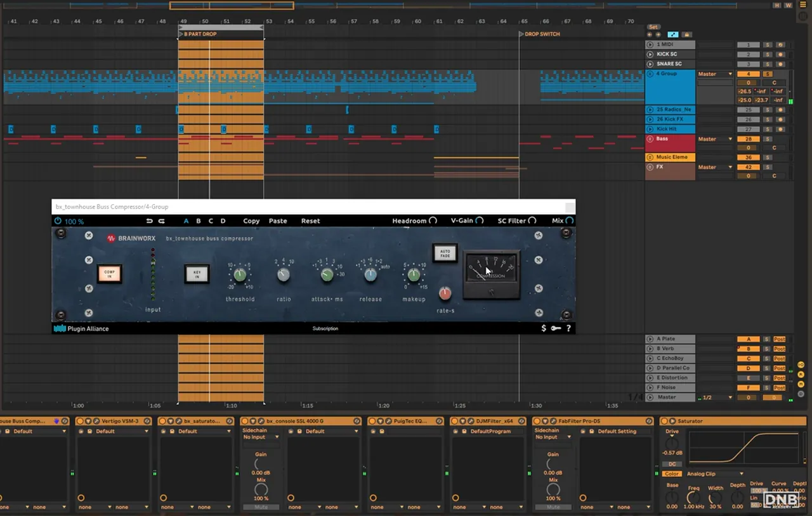
Task: Click the compressor threshold knob
Action: [x=239, y=274]
